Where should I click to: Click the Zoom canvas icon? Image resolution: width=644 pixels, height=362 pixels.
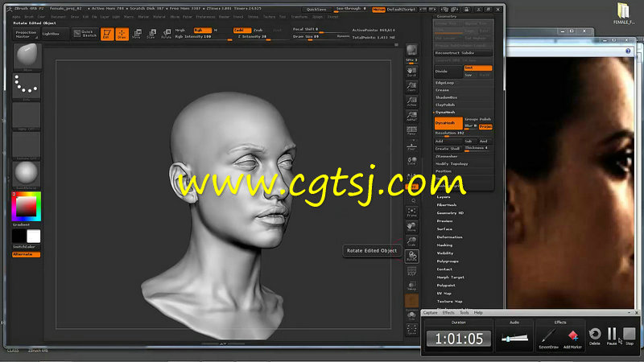click(x=411, y=87)
